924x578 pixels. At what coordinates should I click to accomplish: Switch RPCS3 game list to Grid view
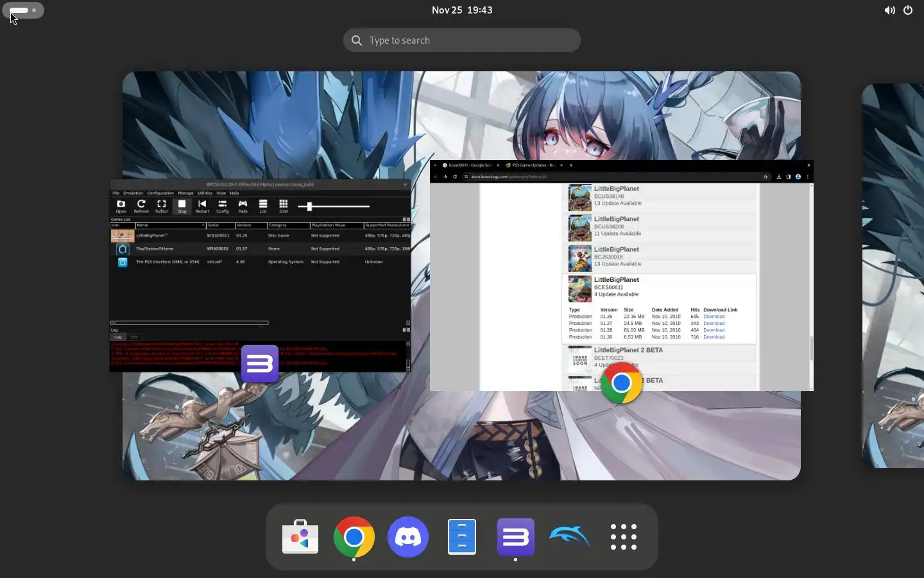point(284,206)
